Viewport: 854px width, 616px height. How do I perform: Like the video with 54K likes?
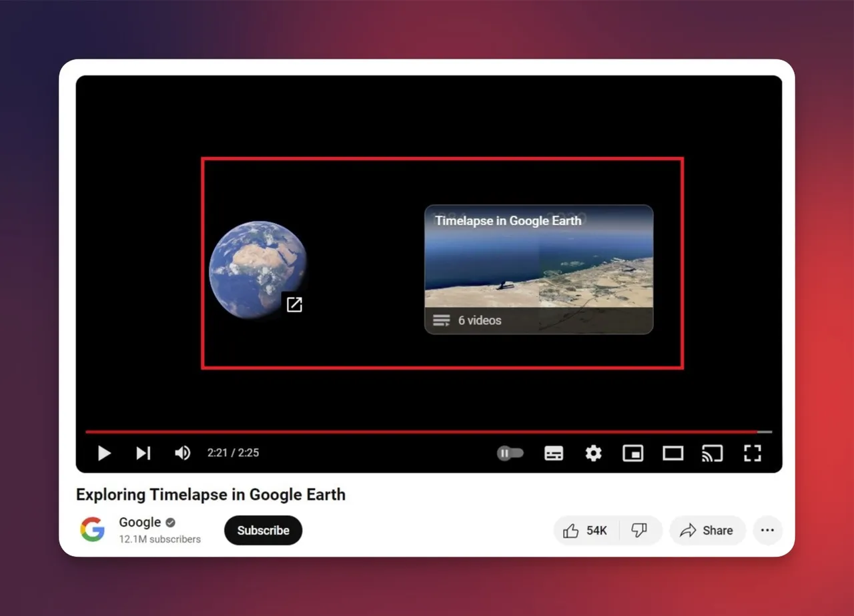586,531
